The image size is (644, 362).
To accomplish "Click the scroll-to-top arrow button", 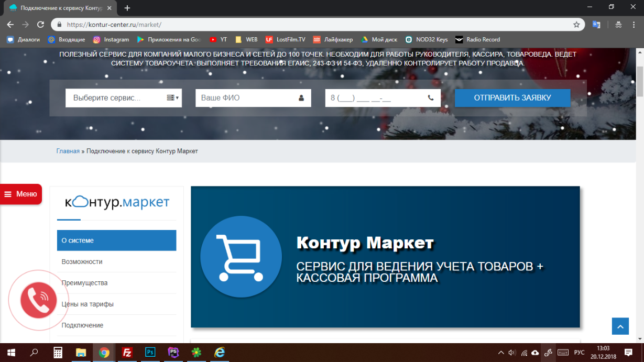I will point(620,326).
